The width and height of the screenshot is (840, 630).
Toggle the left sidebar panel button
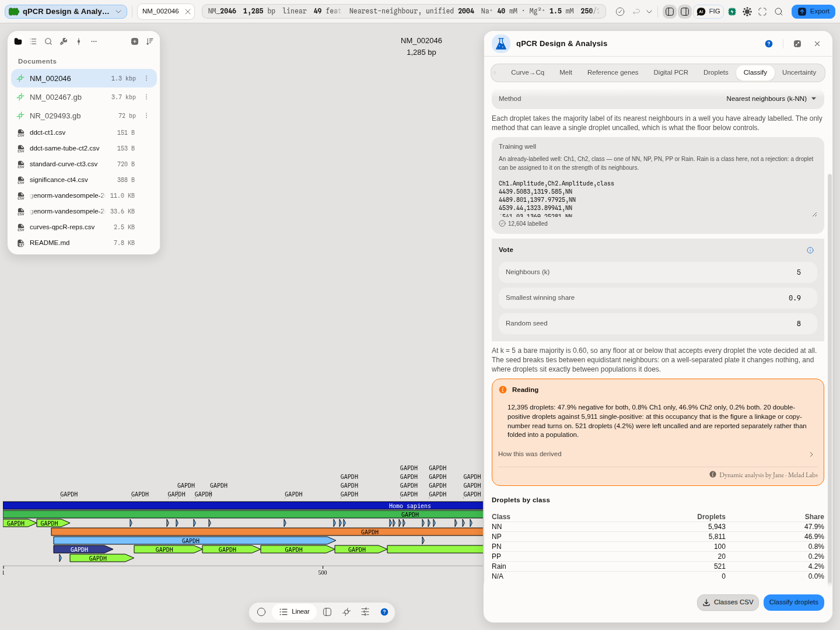[x=670, y=12]
